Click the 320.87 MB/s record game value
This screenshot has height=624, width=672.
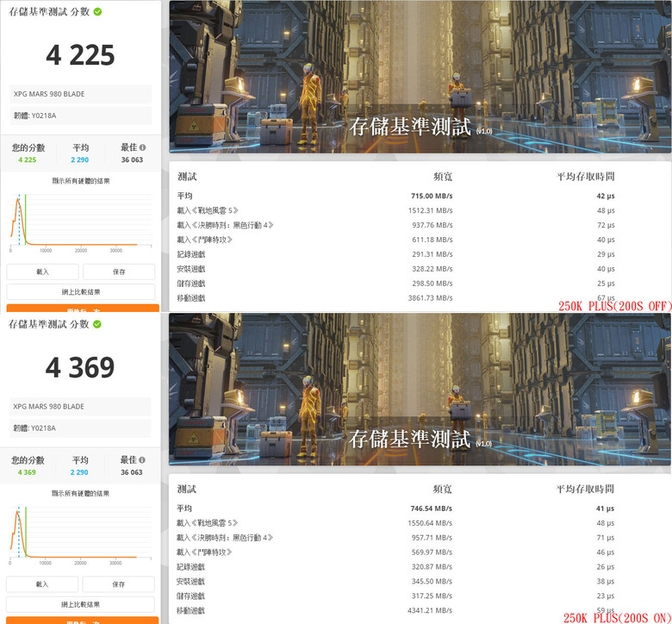tap(432, 567)
